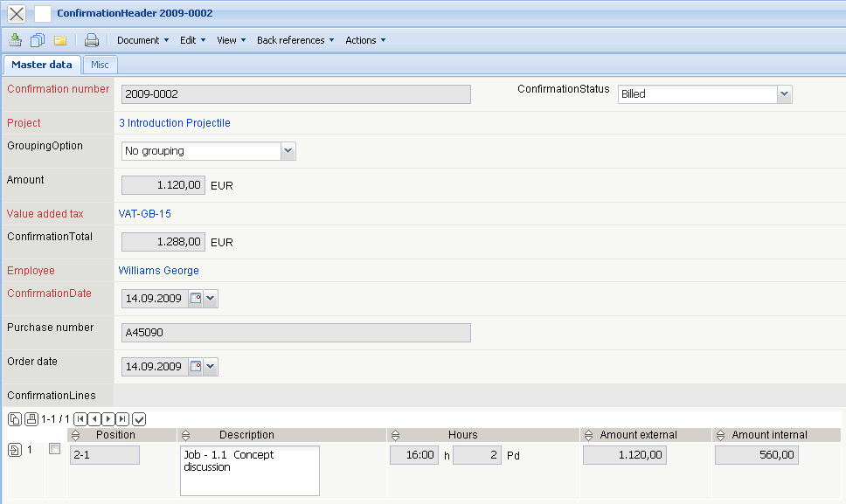The width and height of the screenshot is (846, 504).
Task: Open the Back references menu
Action: [x=295, y=40]
